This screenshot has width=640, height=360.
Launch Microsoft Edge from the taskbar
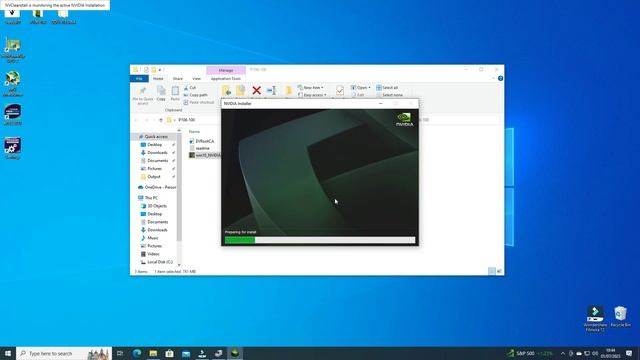[137, 353]
